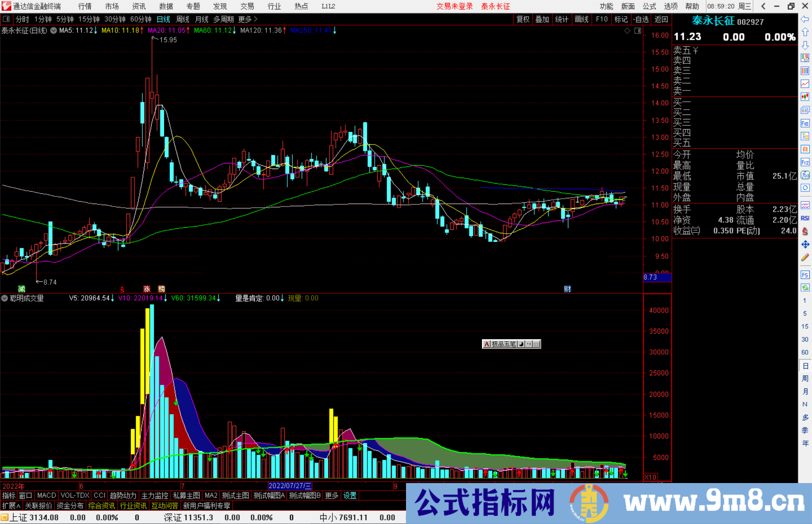Click the 交易未登录 login prompt
Image resolution: width=812 pixels, height=524 pixels.
[454, 6]
